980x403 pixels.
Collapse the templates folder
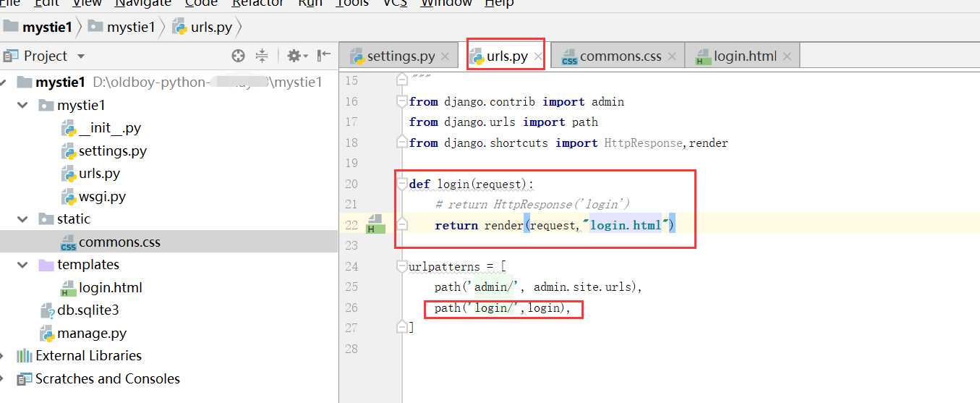pos(23,264)
